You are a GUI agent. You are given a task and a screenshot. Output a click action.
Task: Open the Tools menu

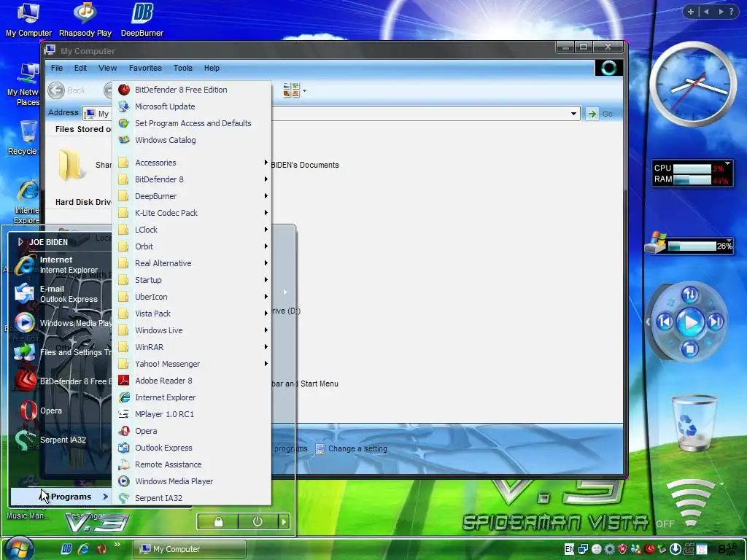[182, 68]
